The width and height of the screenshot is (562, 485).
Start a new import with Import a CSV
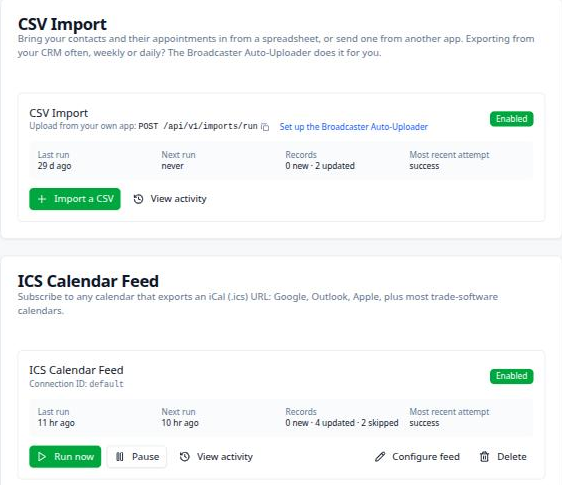click(75, 199)
